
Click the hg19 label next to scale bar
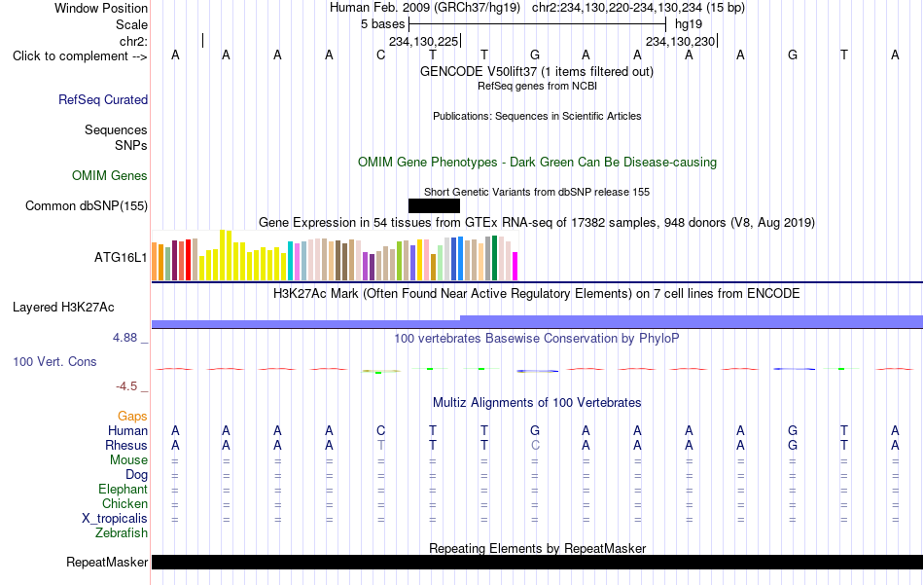pos(689,24)
